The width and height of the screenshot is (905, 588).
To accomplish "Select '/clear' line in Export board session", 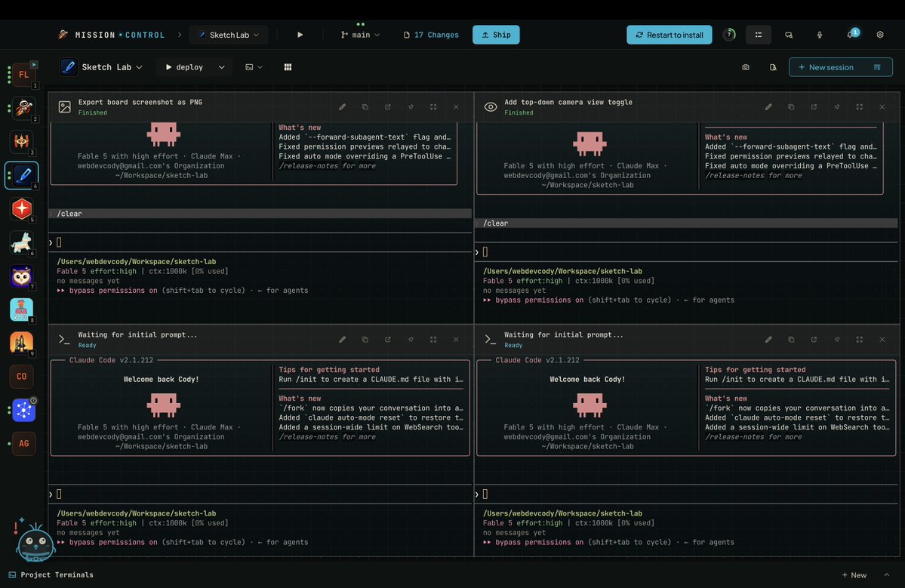I will (260, 214).
